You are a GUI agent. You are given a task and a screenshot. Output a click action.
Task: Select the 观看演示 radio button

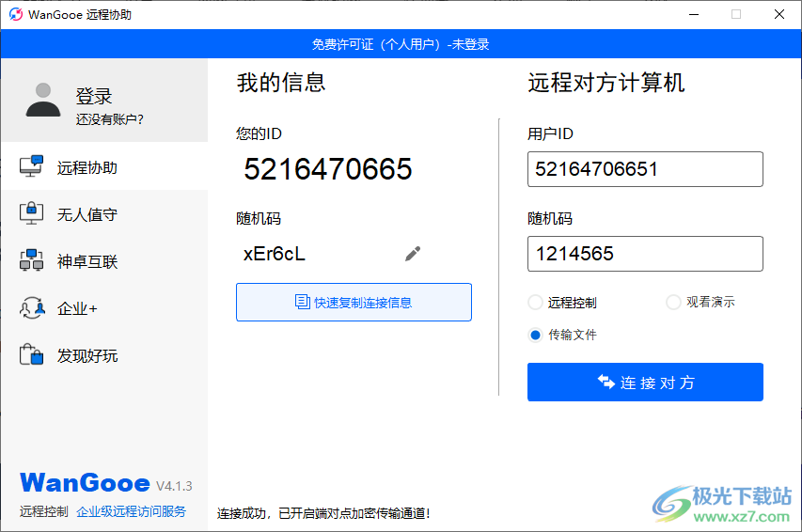673,303
